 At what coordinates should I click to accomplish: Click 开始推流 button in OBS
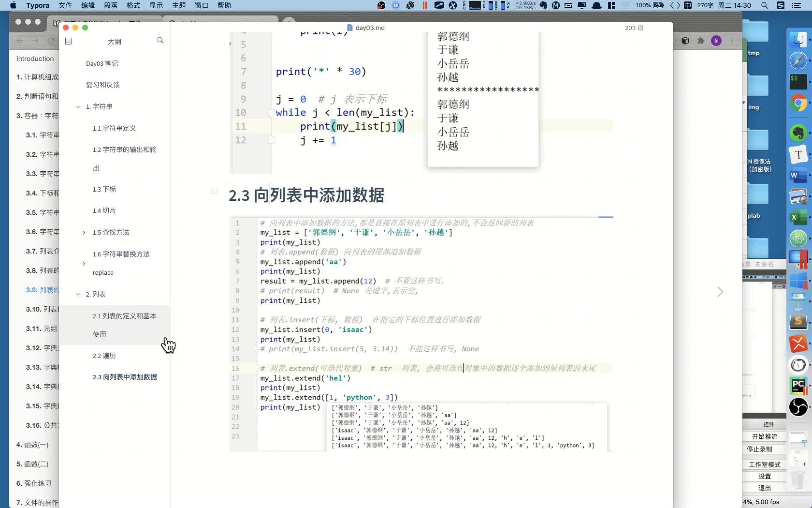[x=765, y=436]
